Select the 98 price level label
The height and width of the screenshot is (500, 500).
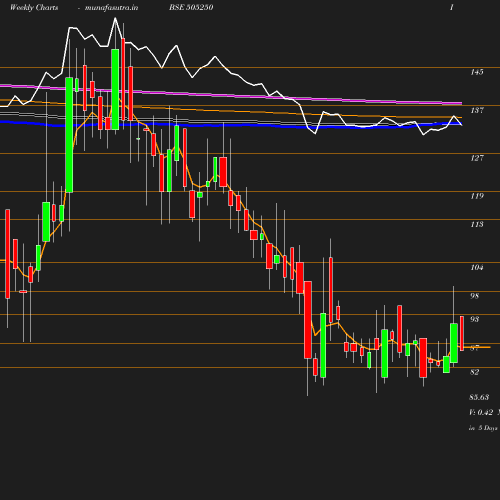coord(474,296)
